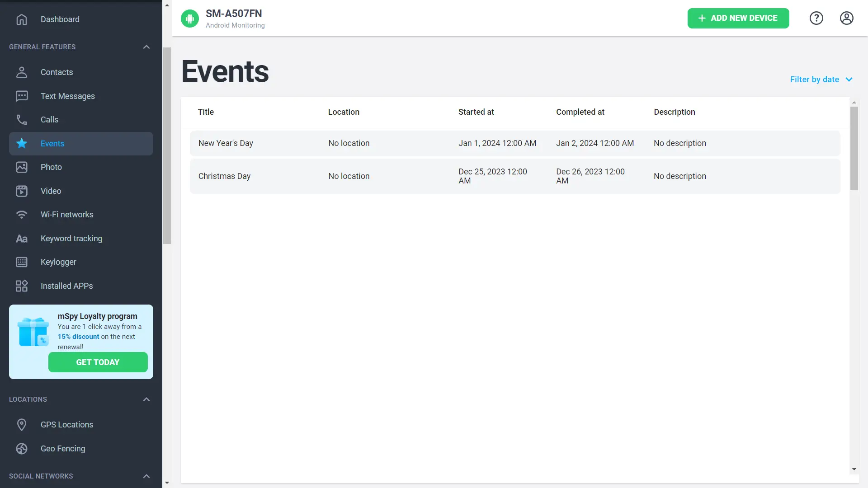Viewport: 868px width, 488px height.
Task: Click Jan 1, 2024 12:00 AM start time
Action: 497,143
